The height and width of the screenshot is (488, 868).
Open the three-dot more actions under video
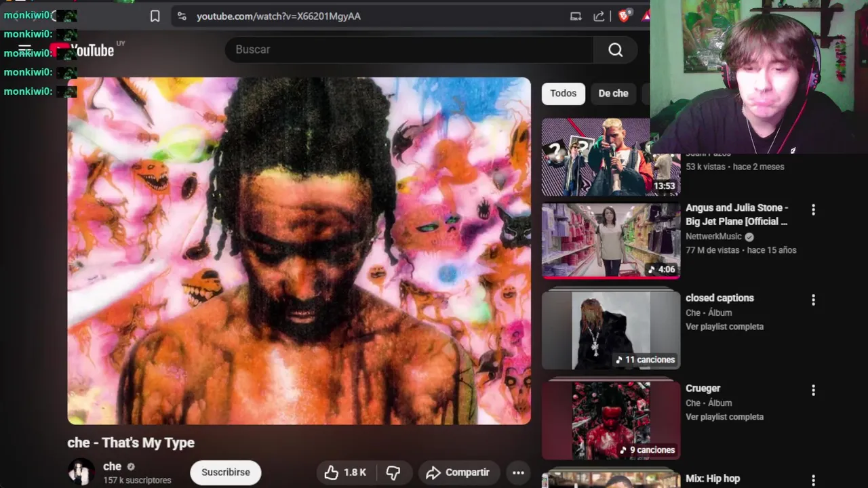tap(518, 472)
